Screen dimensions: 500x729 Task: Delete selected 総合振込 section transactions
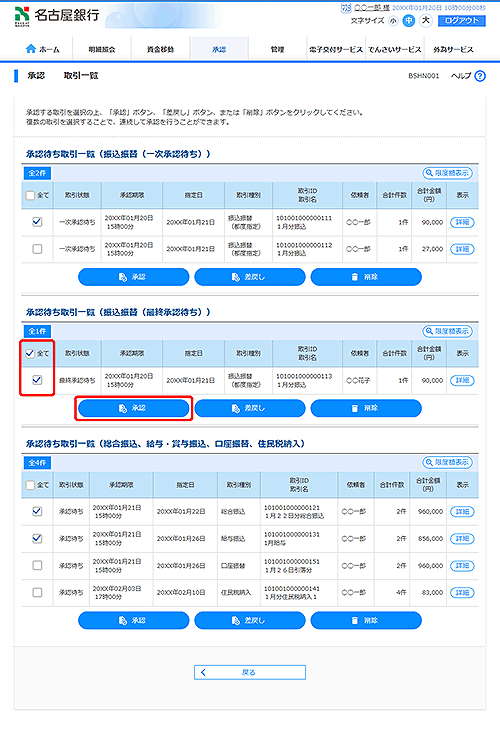[x=366, y=620]
